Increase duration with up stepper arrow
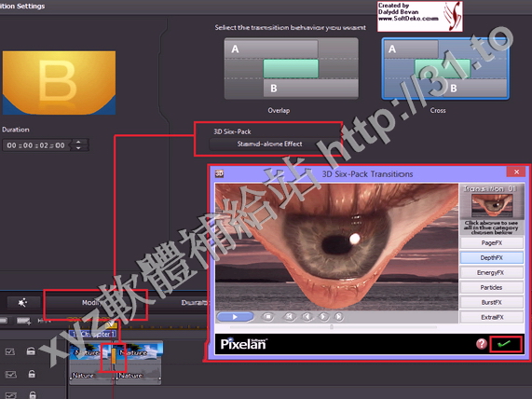 [x=78, y=143]
